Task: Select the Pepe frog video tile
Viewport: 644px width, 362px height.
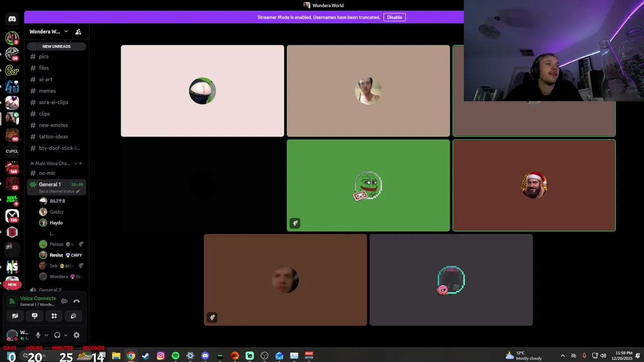Action: click(x=368, y=186)
